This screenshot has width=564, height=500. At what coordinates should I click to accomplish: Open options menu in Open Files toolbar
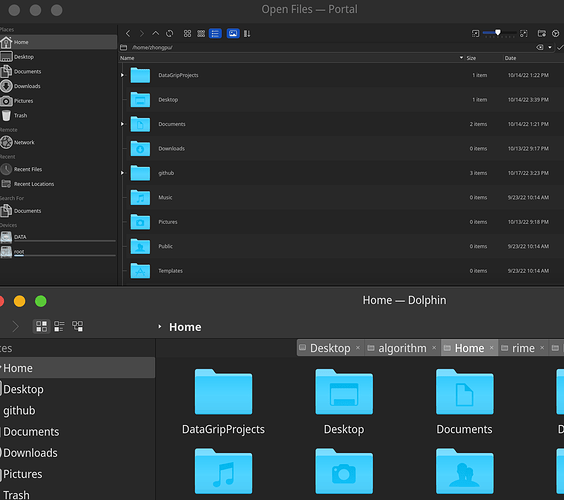coord(555,33)
